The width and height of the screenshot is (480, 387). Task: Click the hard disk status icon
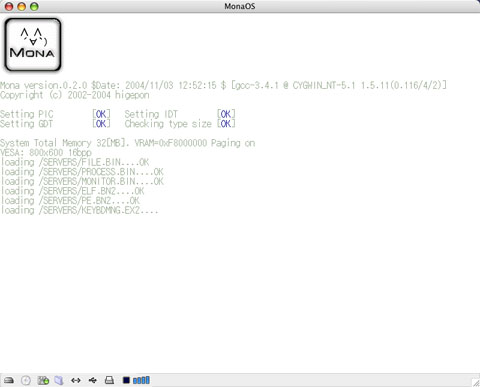(9, 380)
